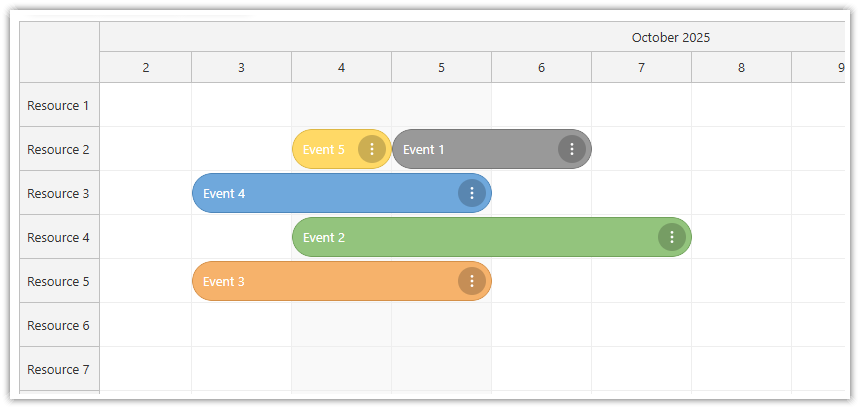Image resolution: width=860 pixels, height=409 pixels.
Task: Click the Resource 4 row header
Action: (58, 237)
